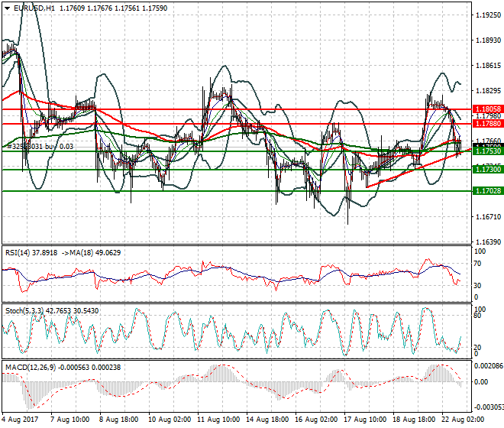Click the -0.003053 MACD scale value
Image resolution: width=504 pixels, height=428 pixels.
tap(489, 407)
